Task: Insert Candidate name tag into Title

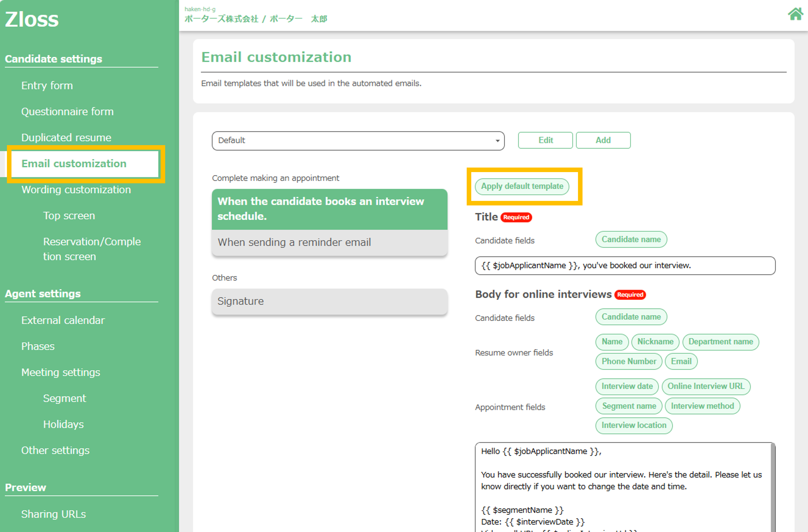Action: pos(631,240)
